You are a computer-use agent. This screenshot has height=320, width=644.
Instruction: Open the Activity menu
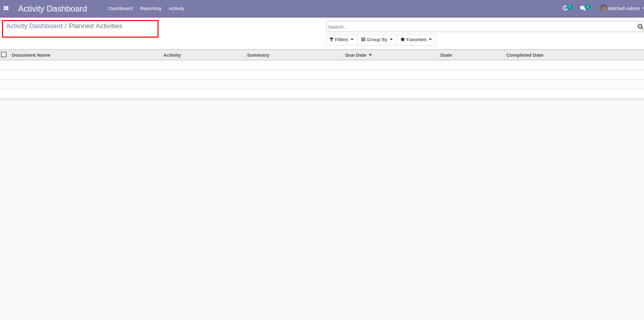pos(176,9)
